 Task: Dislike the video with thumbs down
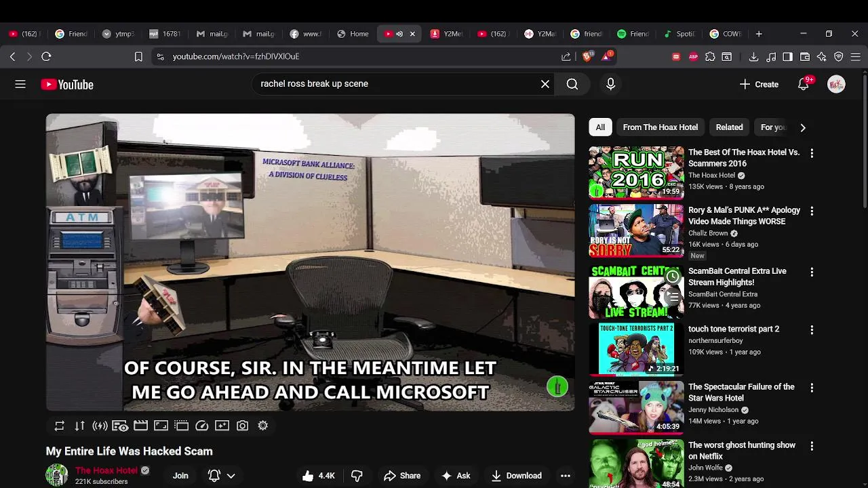(357, 476)
